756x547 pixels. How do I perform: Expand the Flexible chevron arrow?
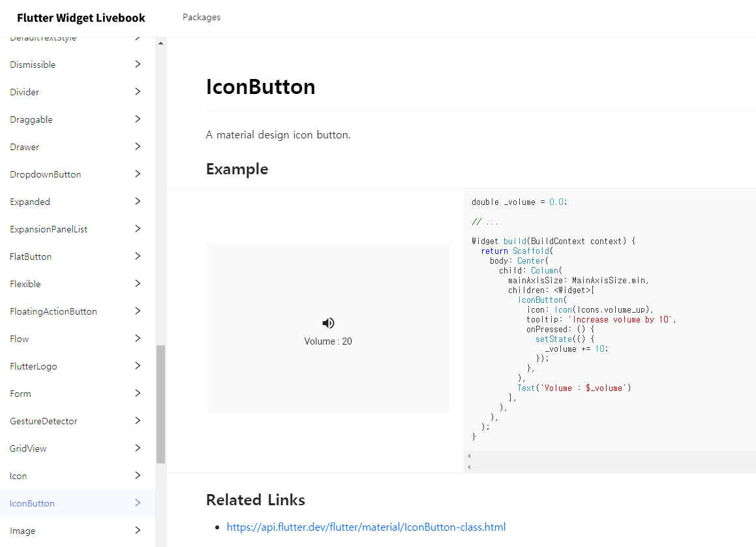click(138, 284)
